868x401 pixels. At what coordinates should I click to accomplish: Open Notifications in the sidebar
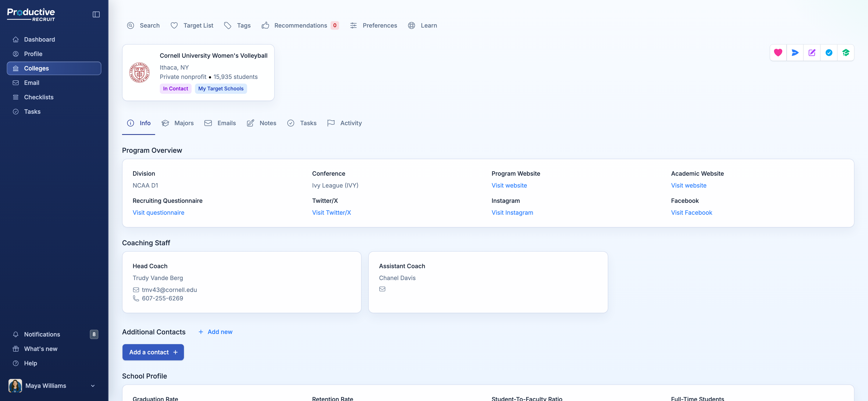pyautogui.click(x=54, y=334)
